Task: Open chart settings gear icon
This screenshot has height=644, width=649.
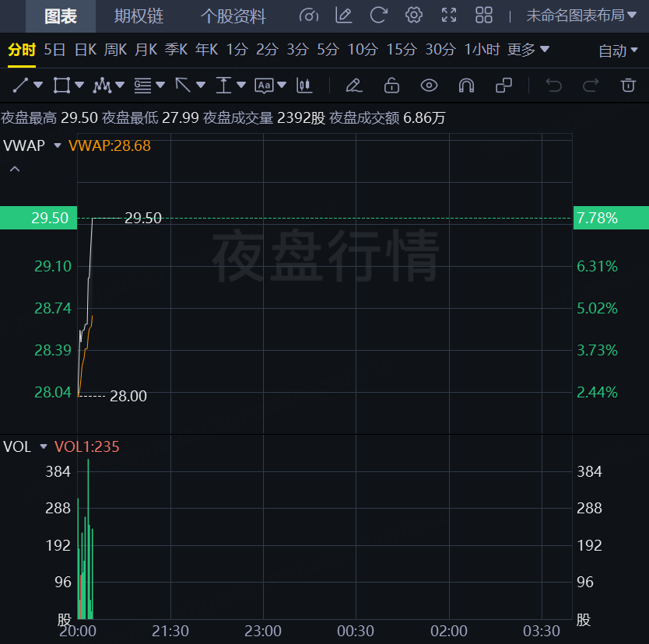Action: click(x=414, y=15)
